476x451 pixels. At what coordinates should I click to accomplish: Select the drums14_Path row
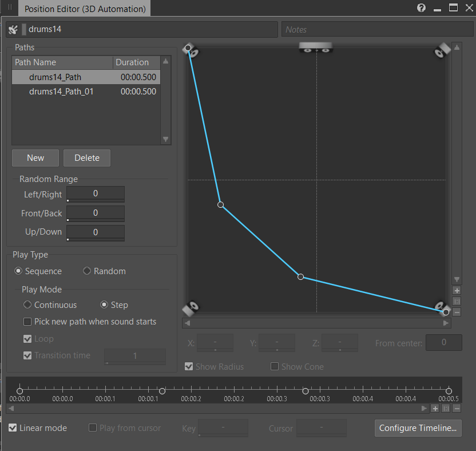(86, 77)
